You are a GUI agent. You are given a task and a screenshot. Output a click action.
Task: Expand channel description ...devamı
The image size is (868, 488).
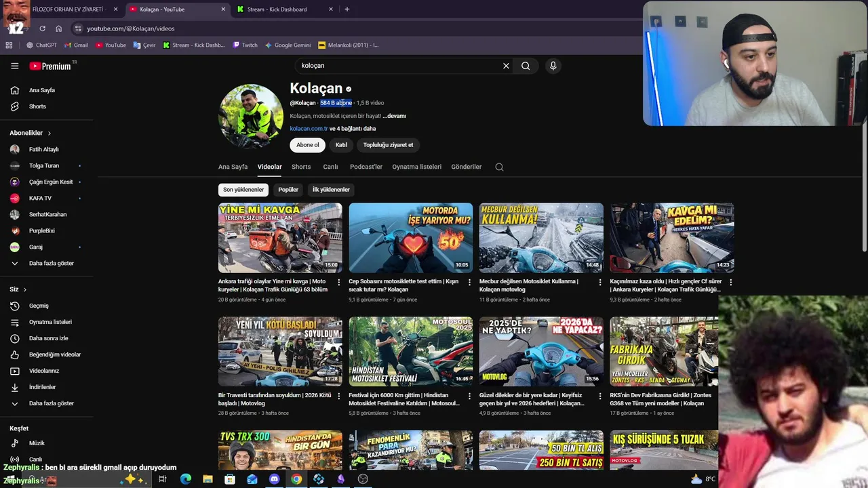tap(394, 116)
